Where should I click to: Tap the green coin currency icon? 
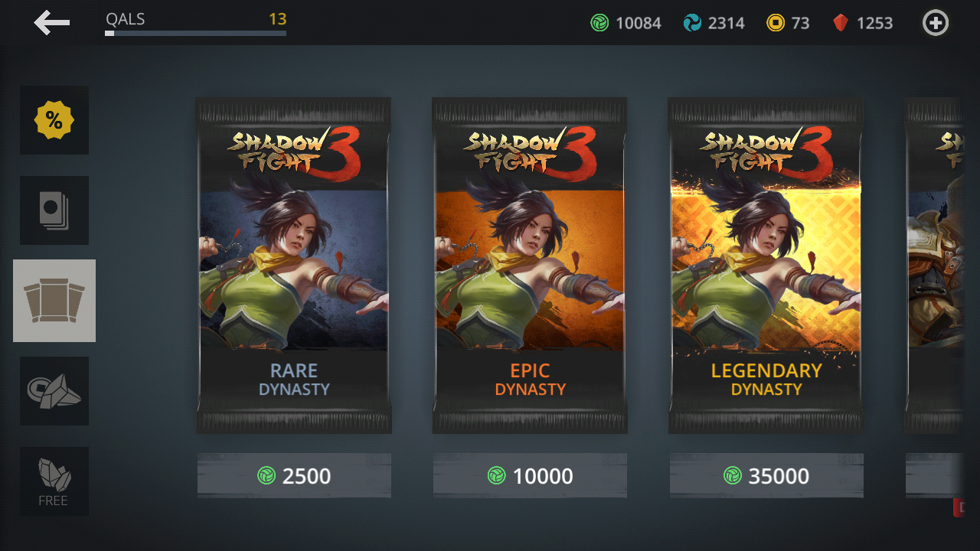599,23
